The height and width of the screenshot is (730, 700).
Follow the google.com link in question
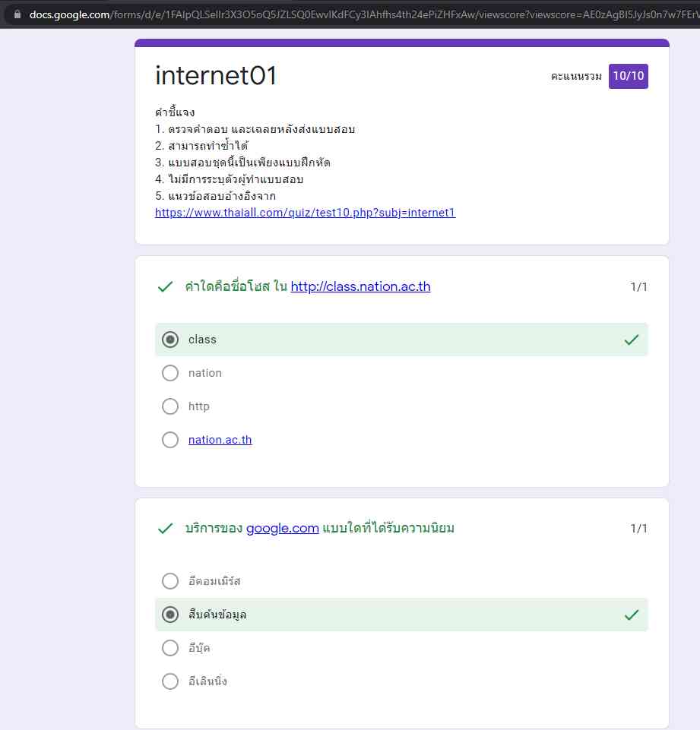tap(282, 529)
